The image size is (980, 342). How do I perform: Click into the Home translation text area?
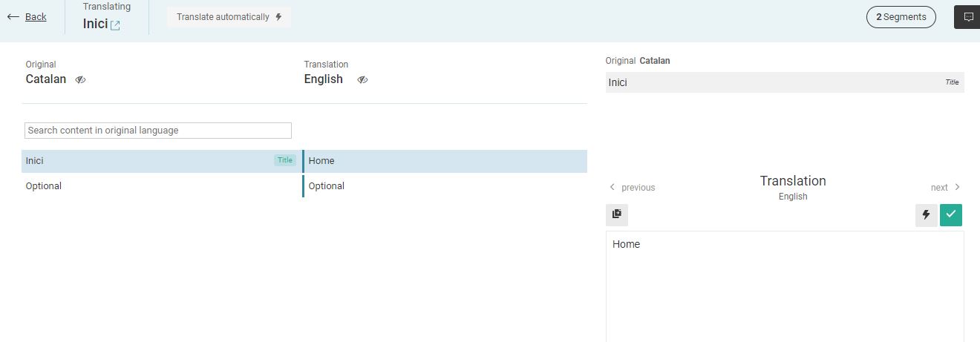[785, 286]
